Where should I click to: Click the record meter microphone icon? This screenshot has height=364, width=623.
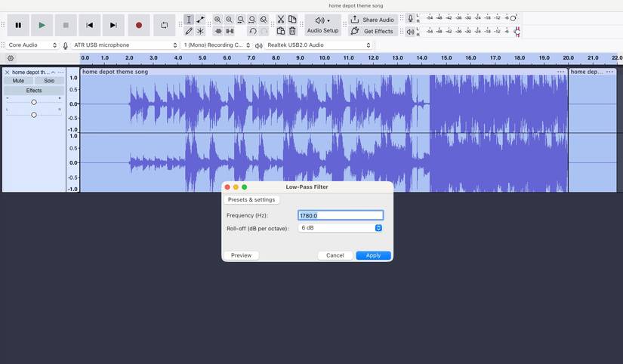click(x=411, y=18)
